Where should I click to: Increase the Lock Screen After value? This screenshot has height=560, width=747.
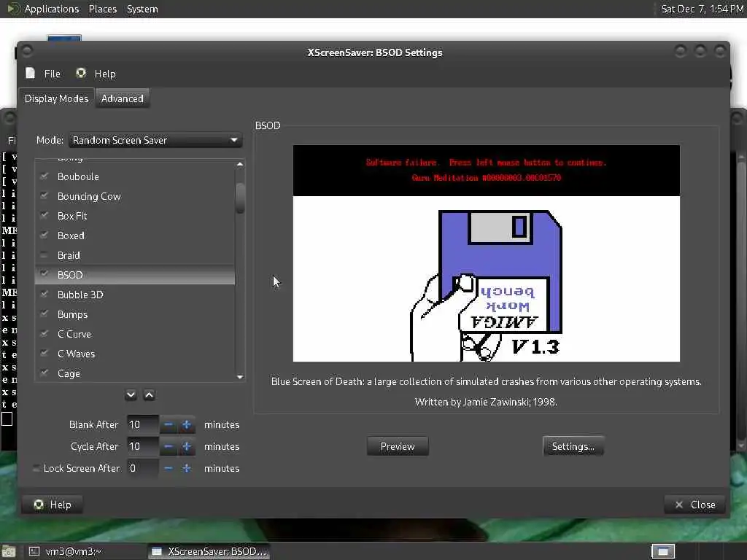coord(187,468)
